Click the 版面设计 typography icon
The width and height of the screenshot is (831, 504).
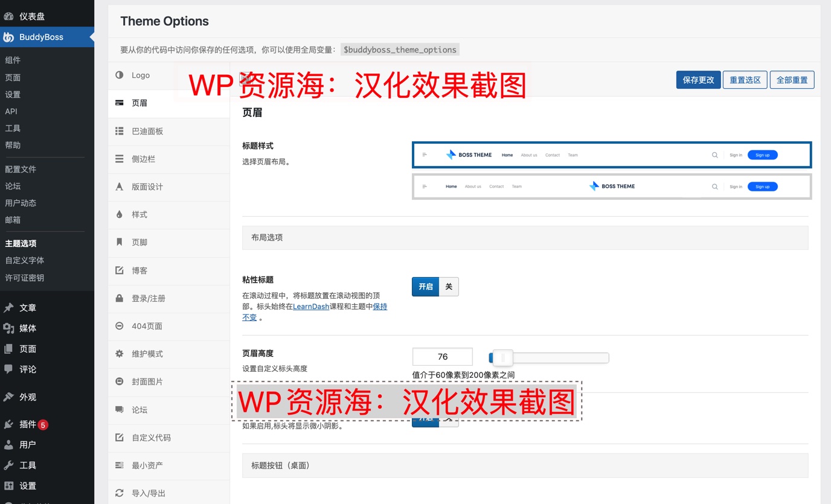(120, 187)
